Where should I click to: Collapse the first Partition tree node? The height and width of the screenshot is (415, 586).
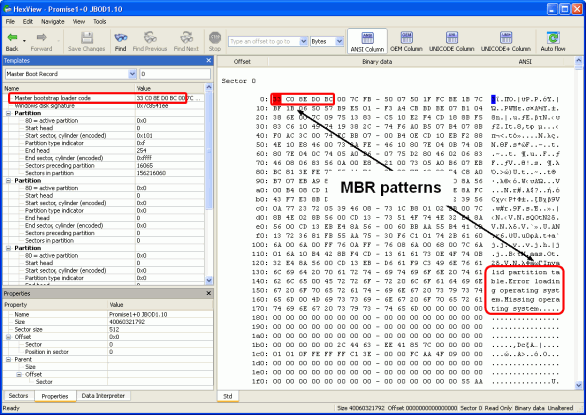coord(9,113)
